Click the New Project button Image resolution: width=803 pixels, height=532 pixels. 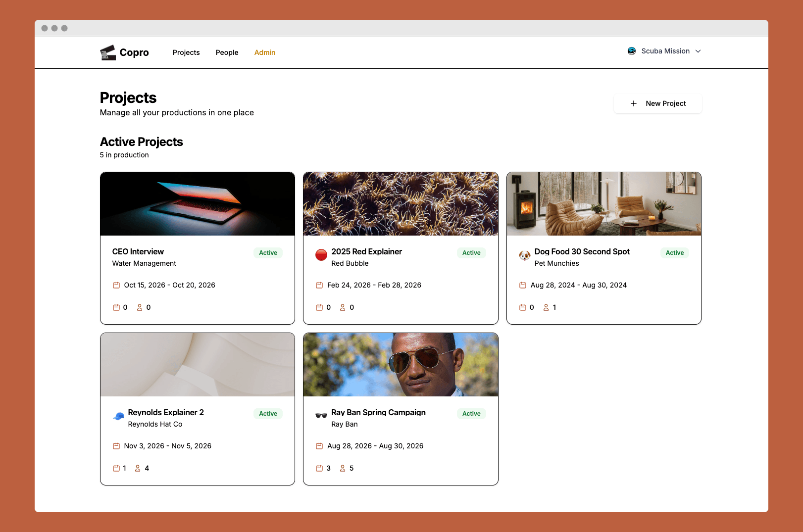point(657,103)
